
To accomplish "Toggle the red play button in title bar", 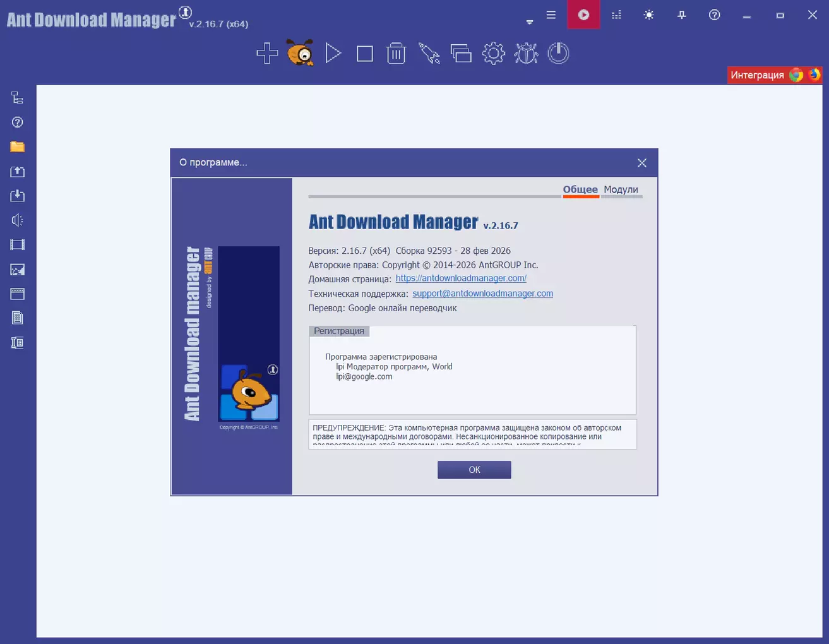I will click(x=583, y=15).
